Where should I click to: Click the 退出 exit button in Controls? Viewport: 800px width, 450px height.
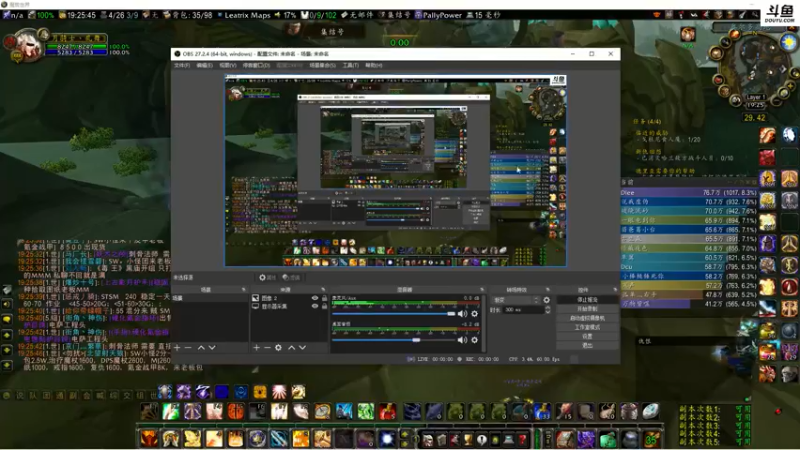point(587,345)
